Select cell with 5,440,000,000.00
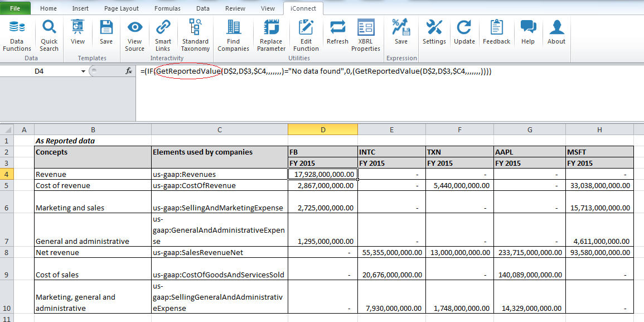The height and width of the screenshot is (322, 644). [x=459, y=185]
